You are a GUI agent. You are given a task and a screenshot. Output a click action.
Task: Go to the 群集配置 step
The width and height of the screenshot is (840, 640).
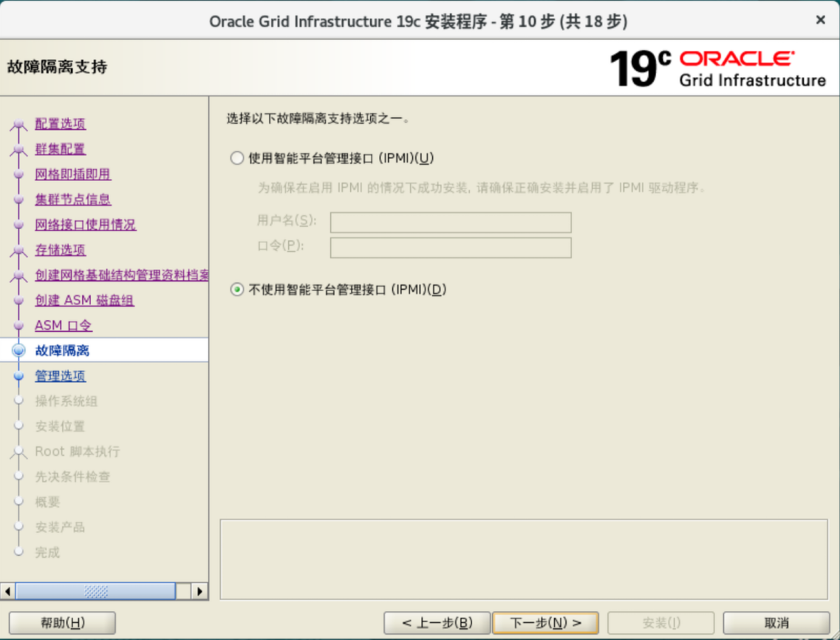tap(60, 149)
